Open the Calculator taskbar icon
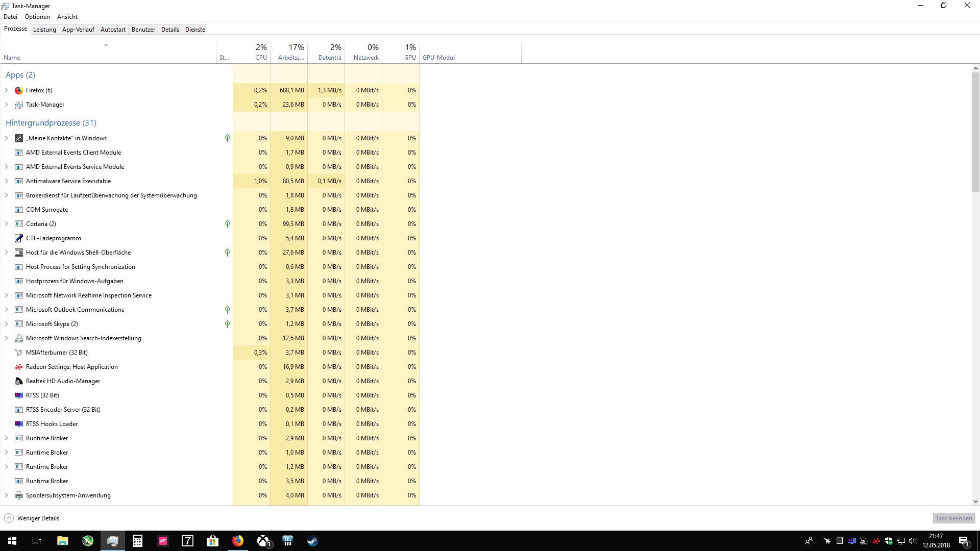 point(137,541)
